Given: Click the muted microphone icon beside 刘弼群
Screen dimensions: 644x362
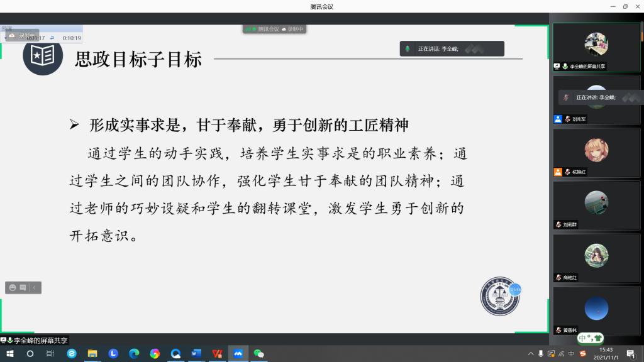Looking at the screenshot, I should pos(558,224).
